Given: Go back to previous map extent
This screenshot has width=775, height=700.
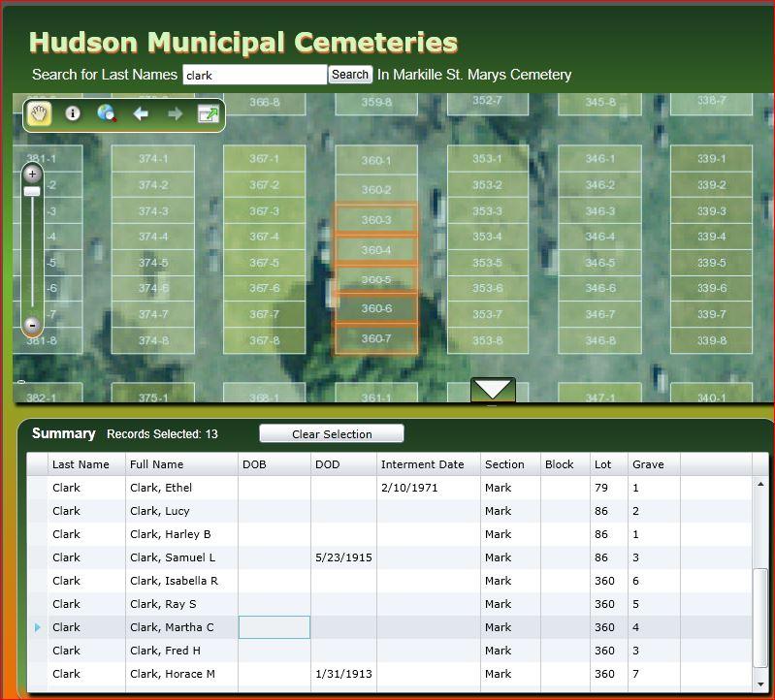Looking at the screenshot, I should (141, 113).
